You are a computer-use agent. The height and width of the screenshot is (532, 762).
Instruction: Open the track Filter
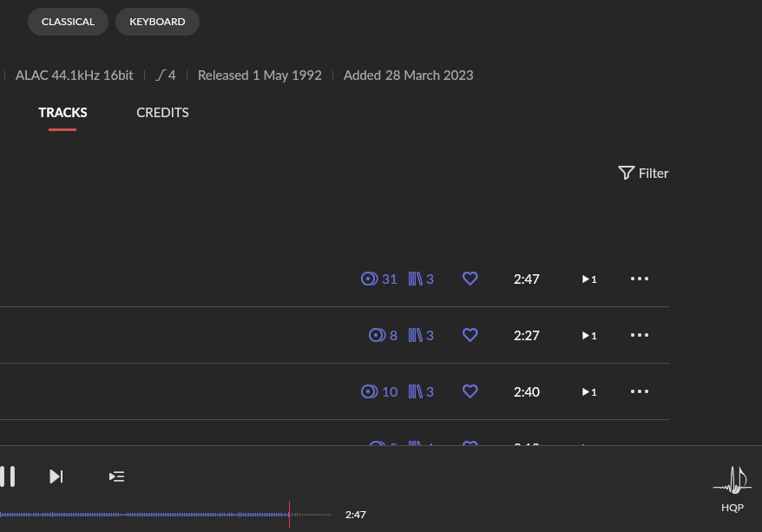tap(643, 173)
